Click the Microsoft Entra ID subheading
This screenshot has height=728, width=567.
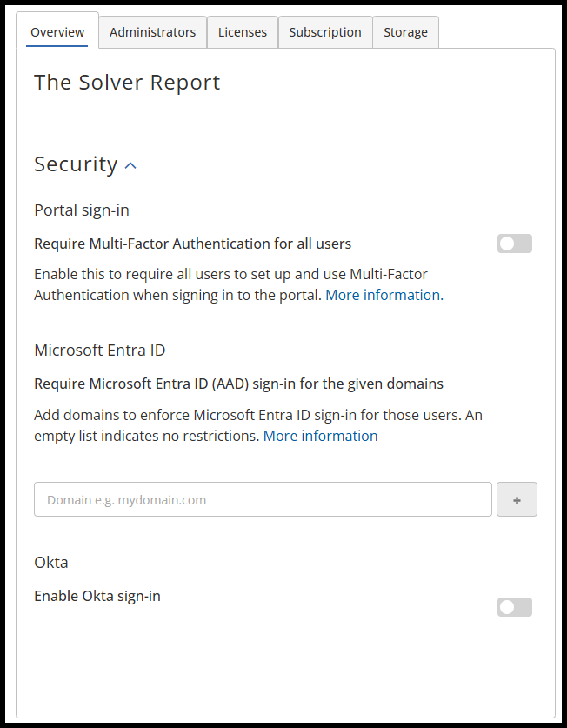(x=100, y=351)
